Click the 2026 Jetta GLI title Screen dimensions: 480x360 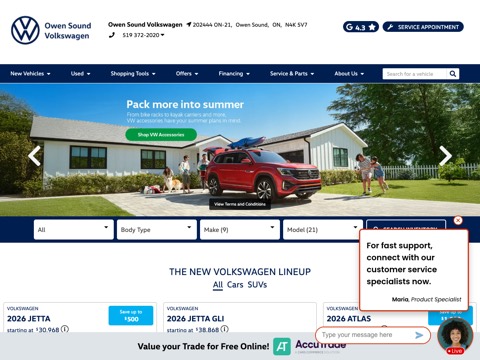195,319
